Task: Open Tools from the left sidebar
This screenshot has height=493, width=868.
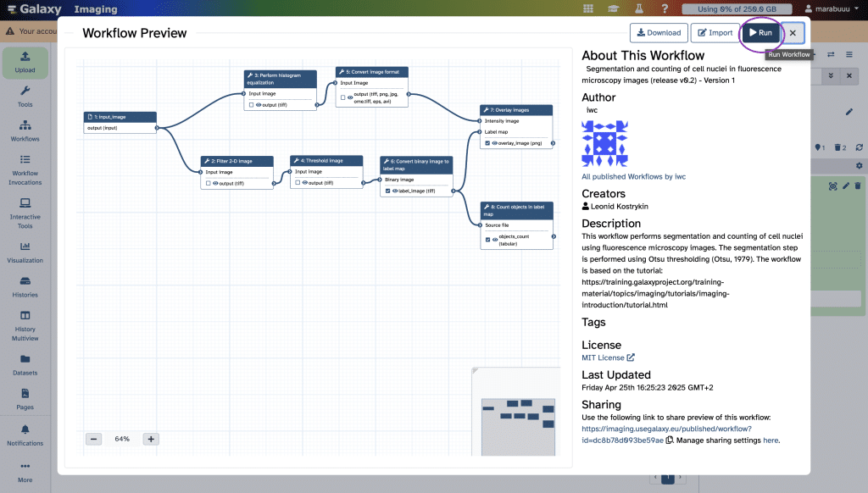Action: 25,97
